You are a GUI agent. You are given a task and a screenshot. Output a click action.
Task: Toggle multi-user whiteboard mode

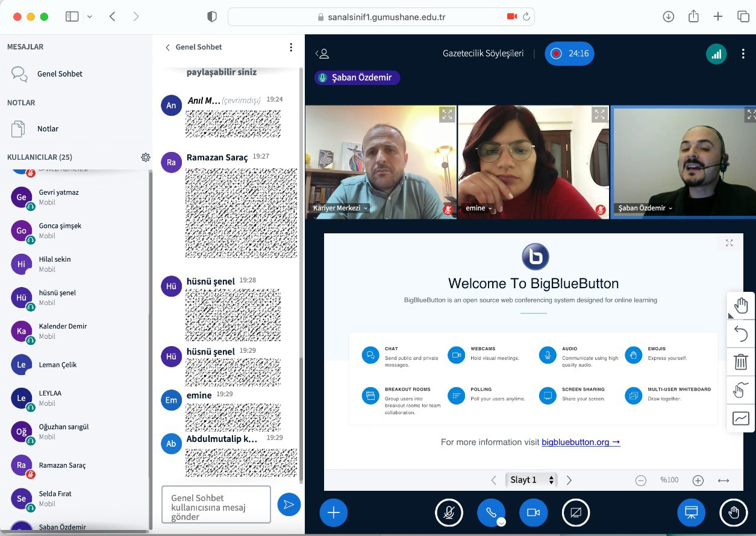click(741, 418)
